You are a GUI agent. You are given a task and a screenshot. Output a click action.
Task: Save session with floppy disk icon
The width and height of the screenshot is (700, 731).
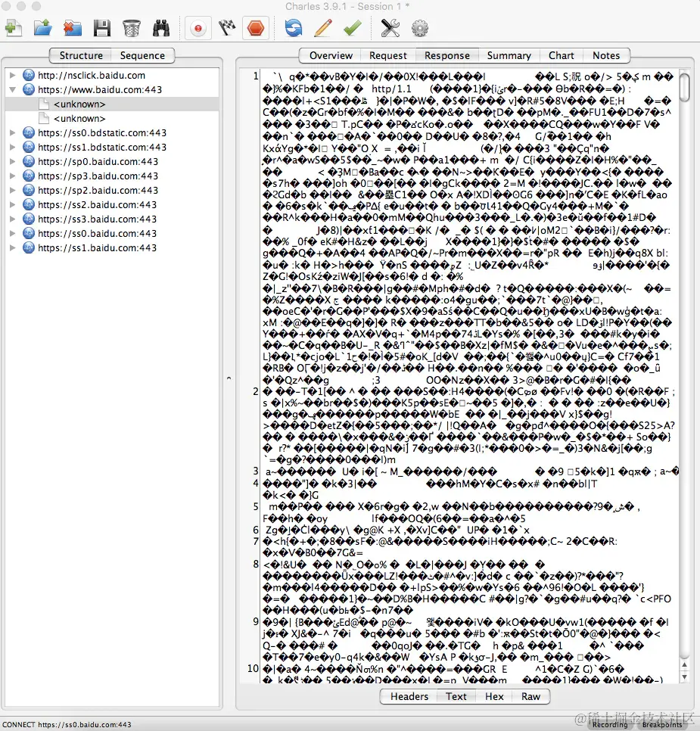click(x=101, y=28)
